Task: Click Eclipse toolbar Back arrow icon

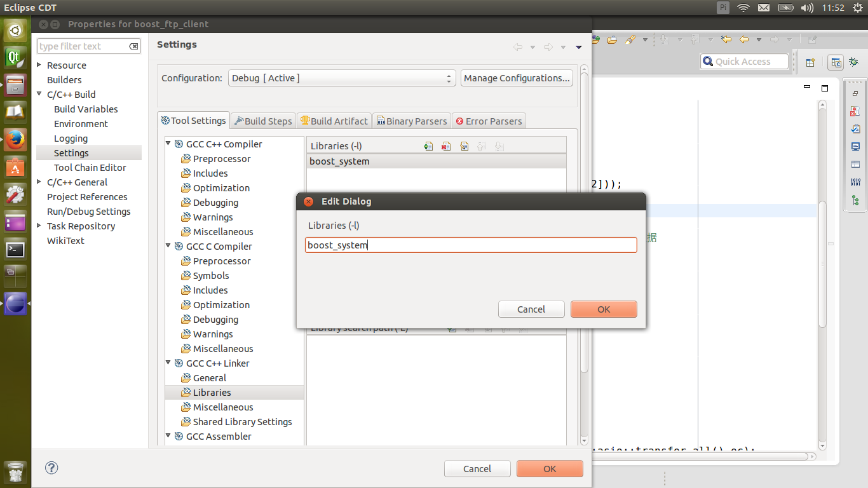Action: (x=743, y=39)
